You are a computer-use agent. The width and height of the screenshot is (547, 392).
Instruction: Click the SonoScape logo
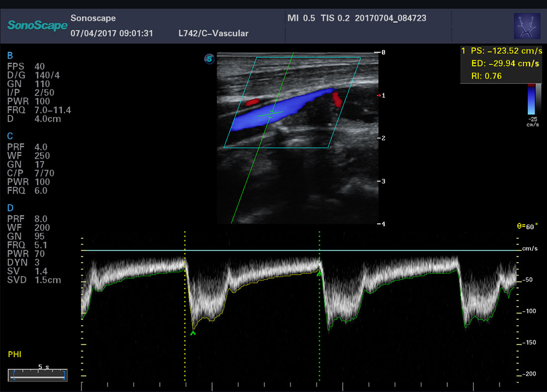pyautogui.click(x=37, y=25)
